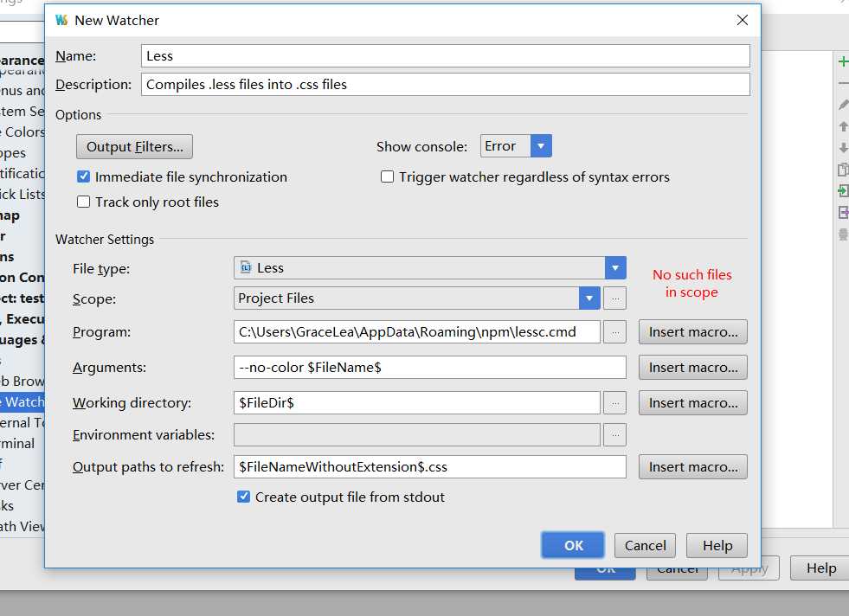
Task: Click Insert macro button for Working directory
Action: click(692, 402)
